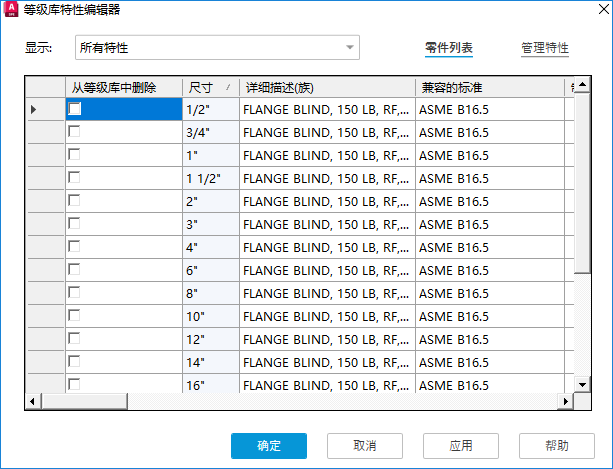Sort by 详细描述(族) column header
Image resolution: width=613 pixels, height=469 pixels.
(x=326, y=87)
